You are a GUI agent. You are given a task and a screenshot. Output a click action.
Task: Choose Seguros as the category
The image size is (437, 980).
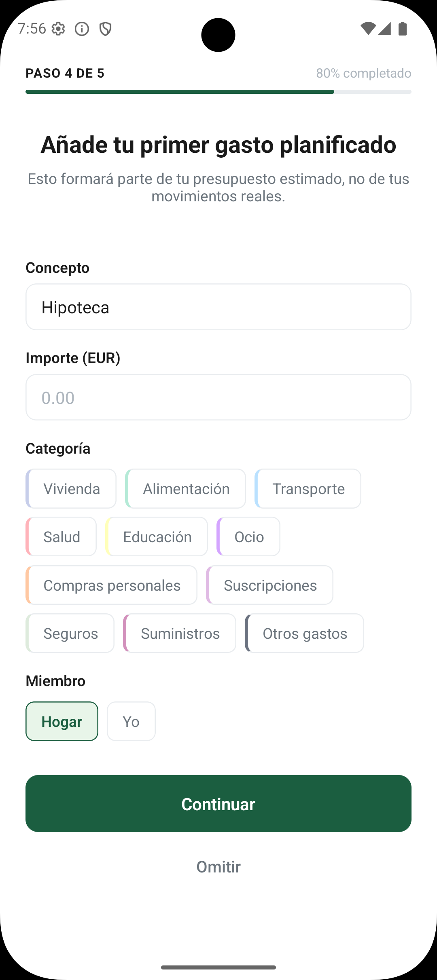pos(70,633)
